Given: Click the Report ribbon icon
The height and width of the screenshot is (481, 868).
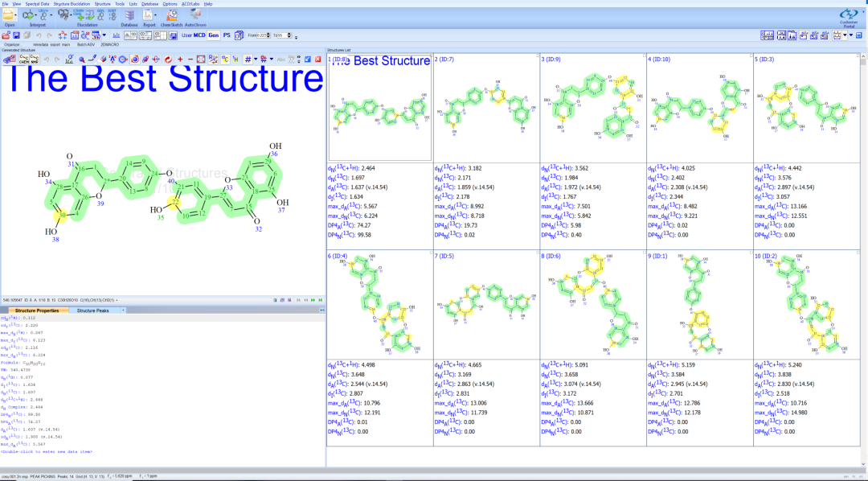Looking at the screenshot, I should [149, 17].
